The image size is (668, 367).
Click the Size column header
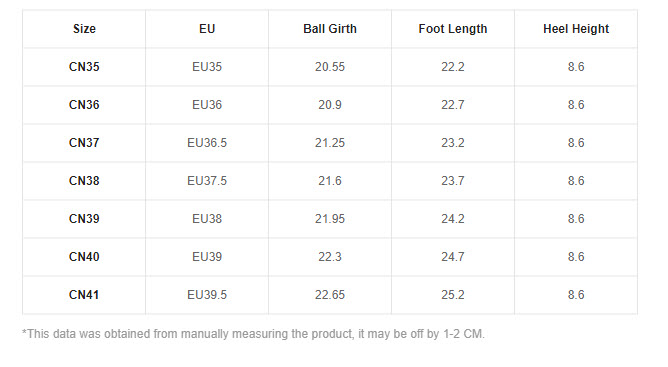84,29
